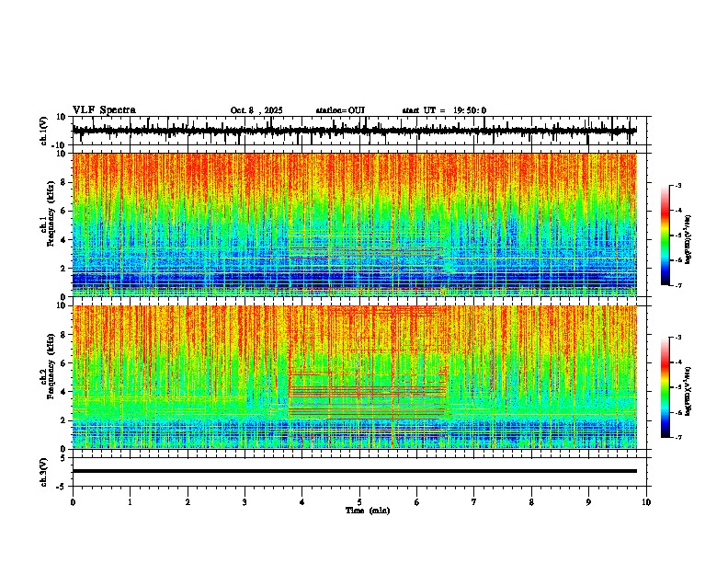The image size is (728, 563).
Task: Click inside the ch.1 frequency spectrogram
Action: point(355,224)
